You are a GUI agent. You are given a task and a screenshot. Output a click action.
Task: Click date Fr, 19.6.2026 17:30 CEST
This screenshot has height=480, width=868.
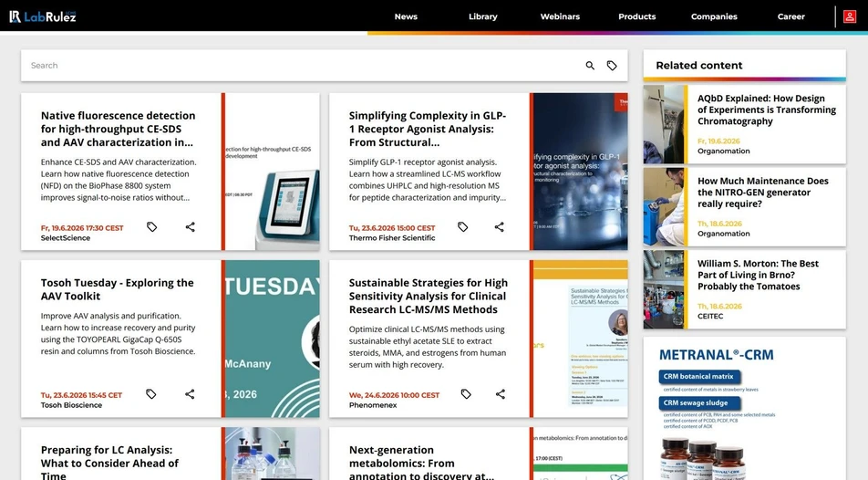click(x=82, y=228)
